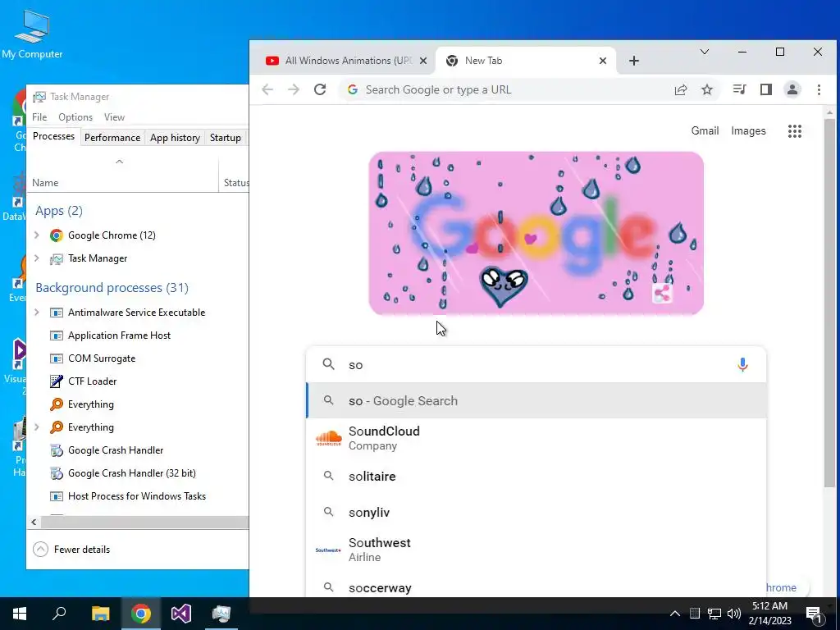The image size is (840, 630).
Task: Collapse with Fewer details button
Action: click(x=72, y=550)
